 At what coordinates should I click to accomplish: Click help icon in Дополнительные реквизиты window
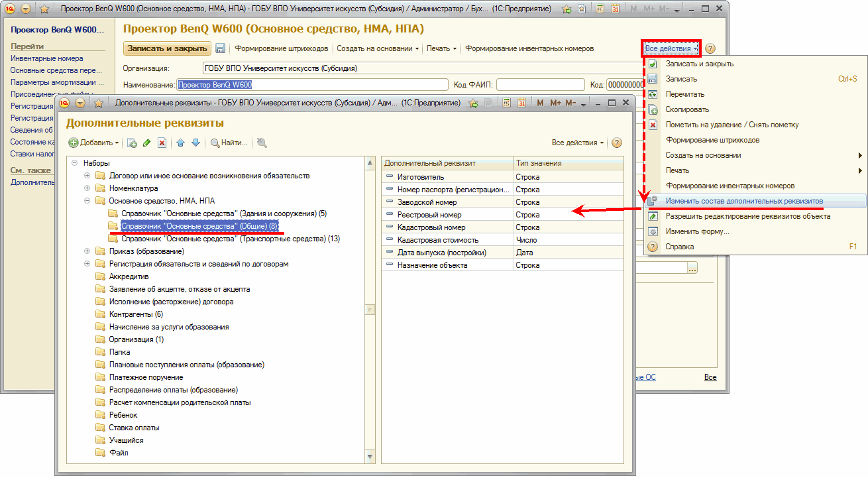(616, 143)
